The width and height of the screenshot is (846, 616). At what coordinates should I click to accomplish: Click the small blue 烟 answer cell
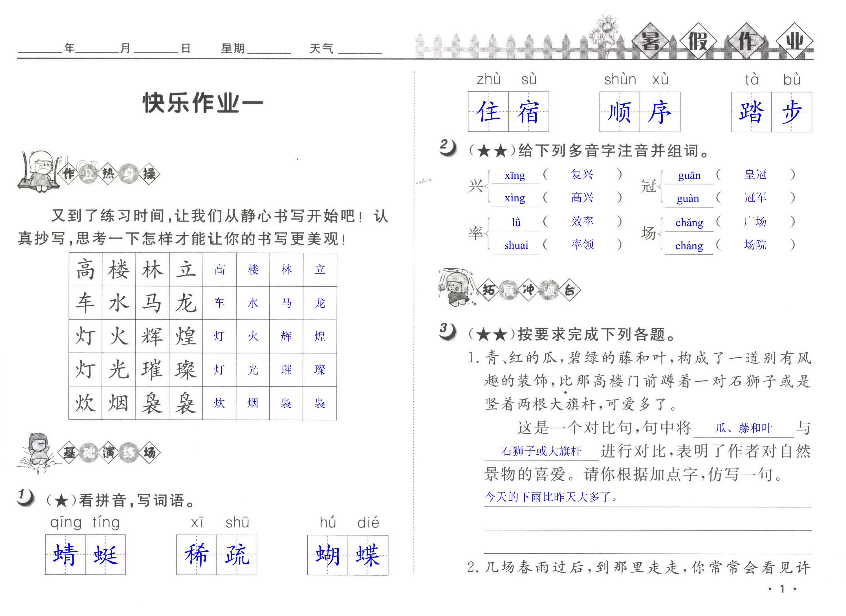coord(253,403)
